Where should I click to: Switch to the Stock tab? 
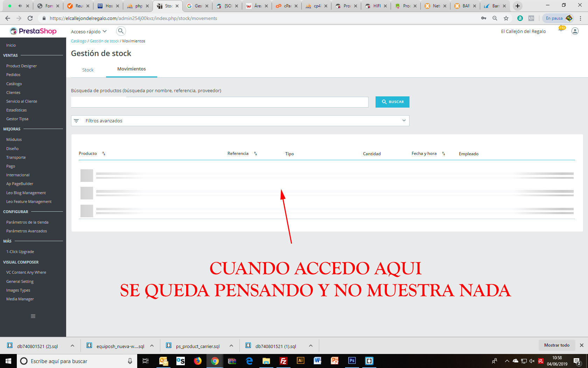[x=88, y=70]
